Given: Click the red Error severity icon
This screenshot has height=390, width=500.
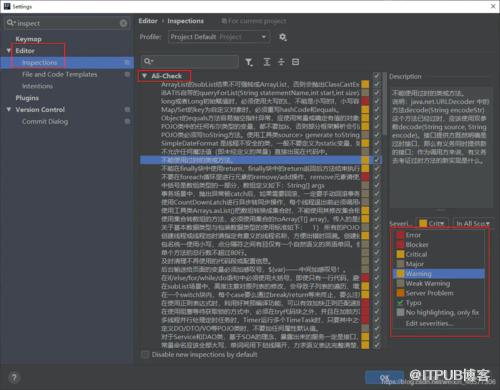Looking at the screenshot, I should click(400, 235).
